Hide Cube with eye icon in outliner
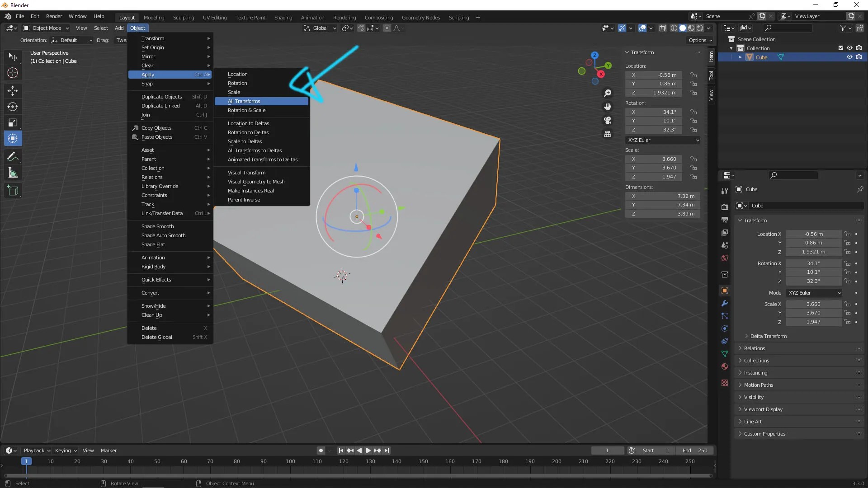Screen dimensions: 868x488 tap(849, 57)
